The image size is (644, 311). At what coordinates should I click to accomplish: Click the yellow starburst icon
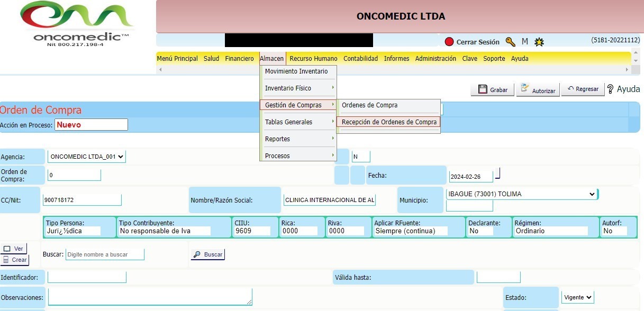click(539, 42)
